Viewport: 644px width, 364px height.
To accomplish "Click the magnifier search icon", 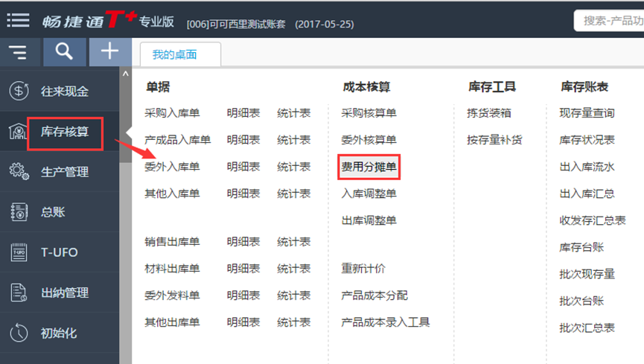I will [65, 52].
